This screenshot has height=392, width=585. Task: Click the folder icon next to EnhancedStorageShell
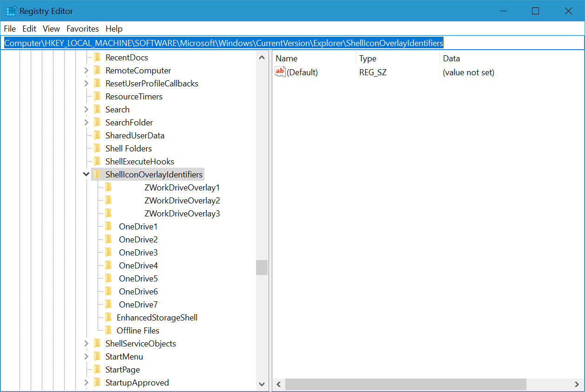[x=108, y=317]
